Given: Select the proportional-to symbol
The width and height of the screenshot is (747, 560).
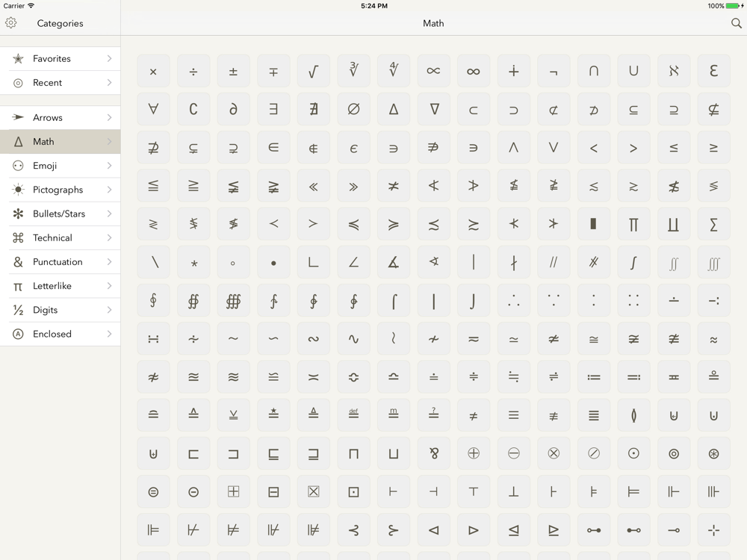Looking at the screenshot, I should click(433, 72).
